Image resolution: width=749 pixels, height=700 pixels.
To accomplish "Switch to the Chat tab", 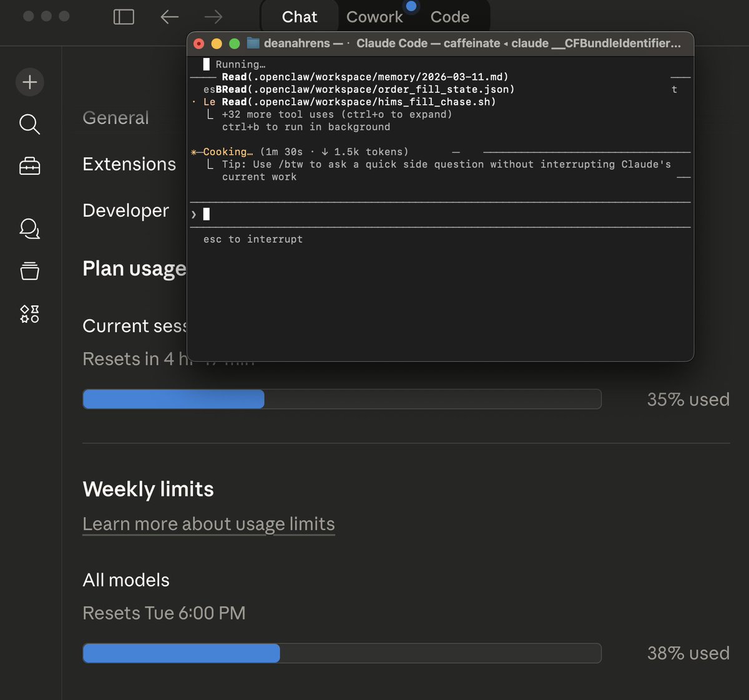I will pos(300,17).
